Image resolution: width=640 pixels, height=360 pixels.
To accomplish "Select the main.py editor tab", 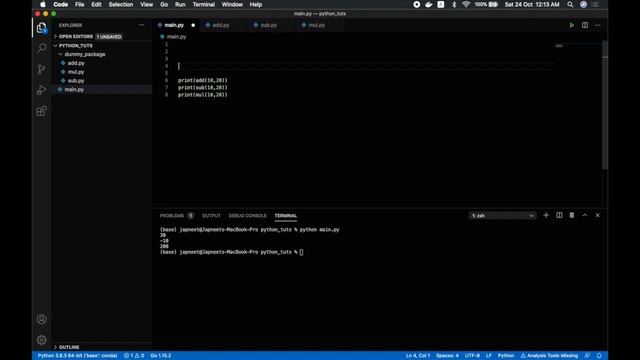I will pyautogui.click(x=174, y=25).
